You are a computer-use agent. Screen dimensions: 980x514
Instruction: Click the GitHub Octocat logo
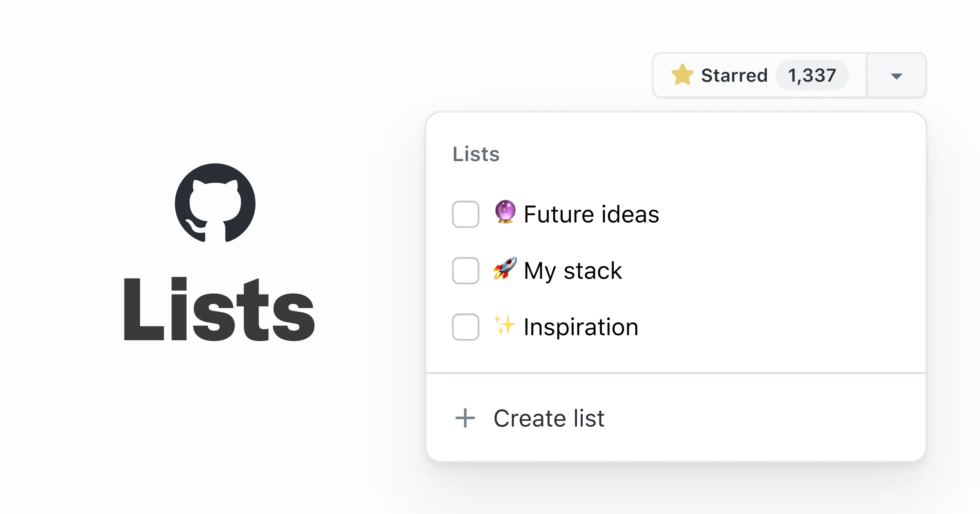[x=215, y=203]
